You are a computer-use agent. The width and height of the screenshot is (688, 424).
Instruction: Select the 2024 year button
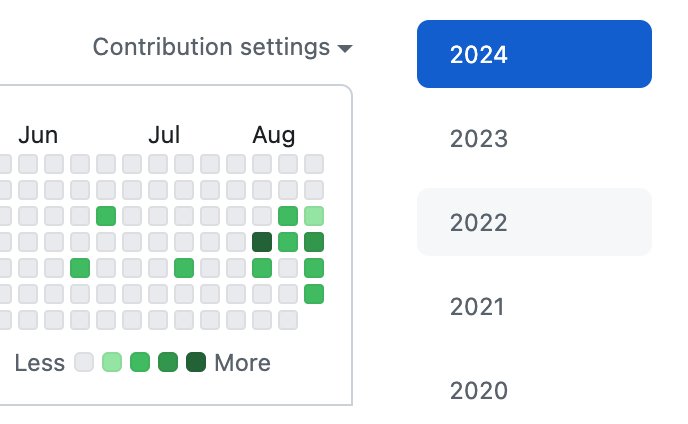point(534,54)
